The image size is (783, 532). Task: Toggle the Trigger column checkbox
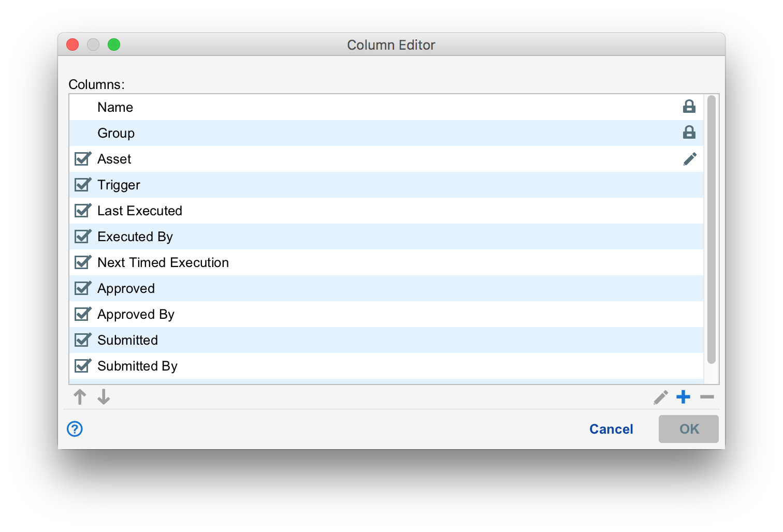(x=82, y=185)
